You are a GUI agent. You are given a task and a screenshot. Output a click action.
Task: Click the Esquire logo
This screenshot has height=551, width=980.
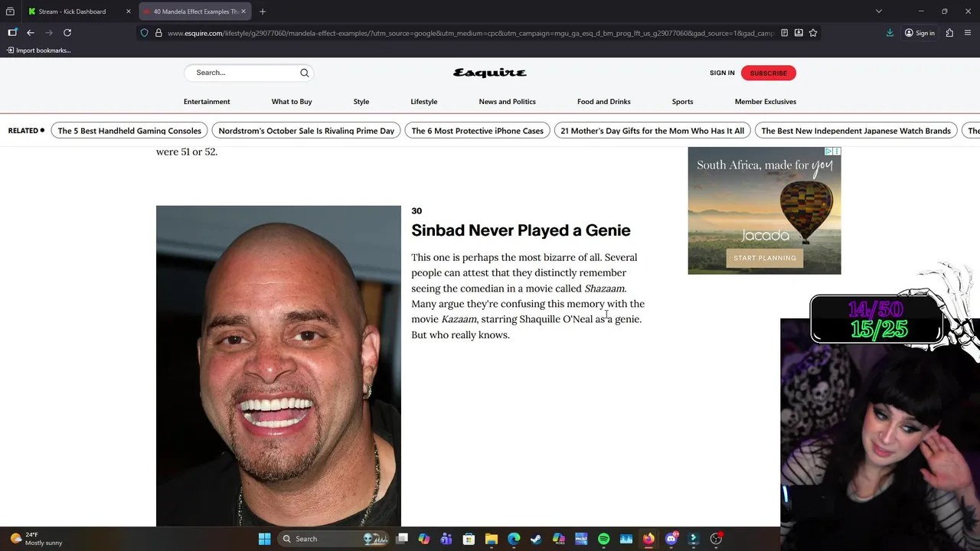click(490, 73)
